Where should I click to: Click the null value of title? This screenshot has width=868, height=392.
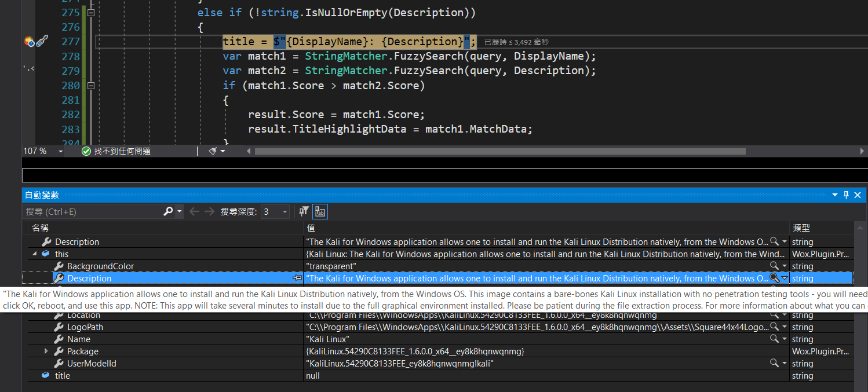click(313, 376)
